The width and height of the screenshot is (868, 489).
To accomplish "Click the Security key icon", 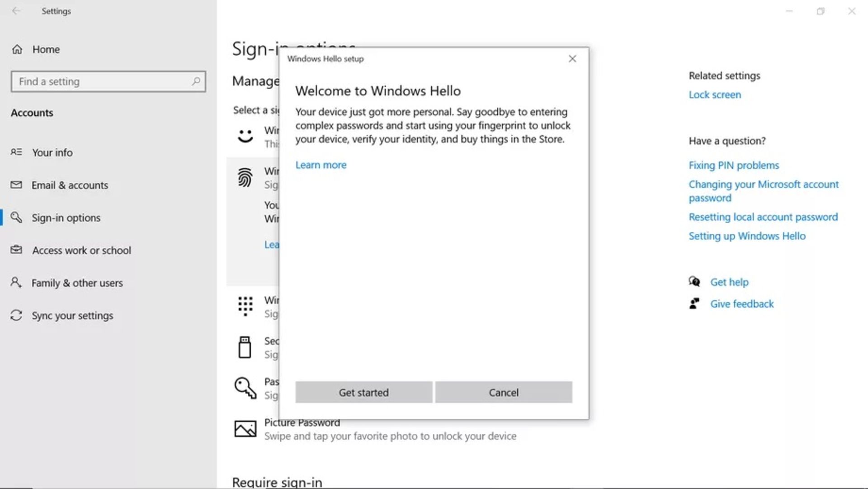I will pyautogui.click(x=245, y=347).
